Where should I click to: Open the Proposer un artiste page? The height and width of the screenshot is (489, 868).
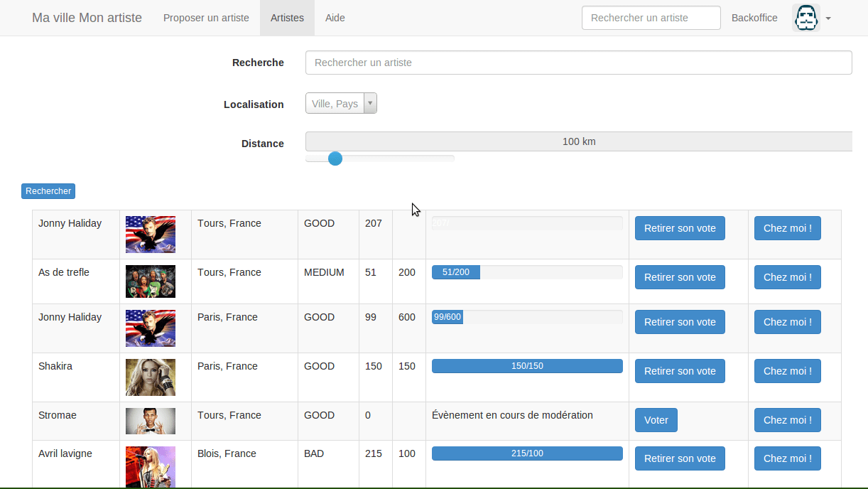pyautogui.click(x=206, y=18)
